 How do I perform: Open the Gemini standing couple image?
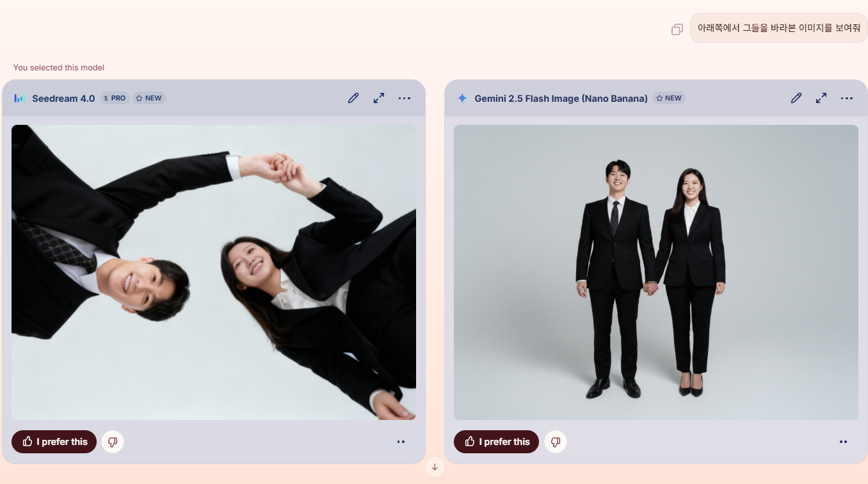click(655, 272)
